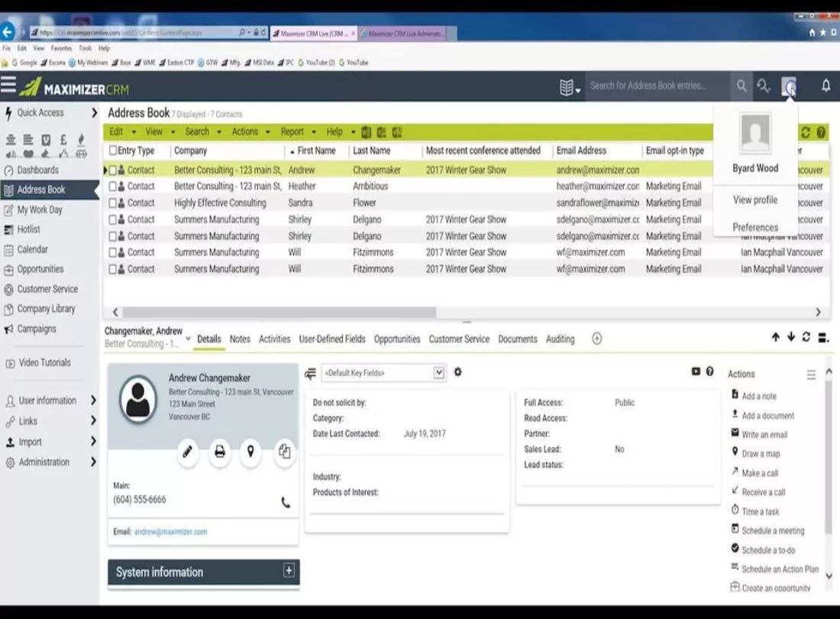Open the hamburger navigation menu icon

click(8, 85)
